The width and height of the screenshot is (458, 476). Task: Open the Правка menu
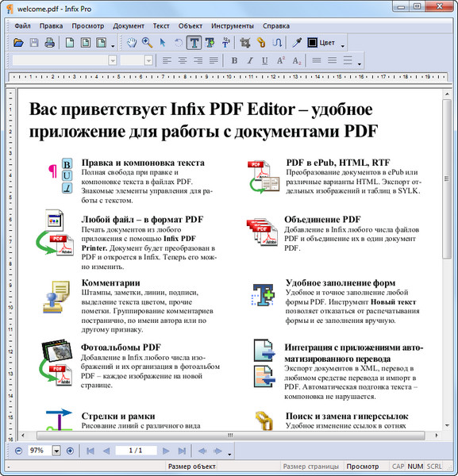(x=51, y=26)
